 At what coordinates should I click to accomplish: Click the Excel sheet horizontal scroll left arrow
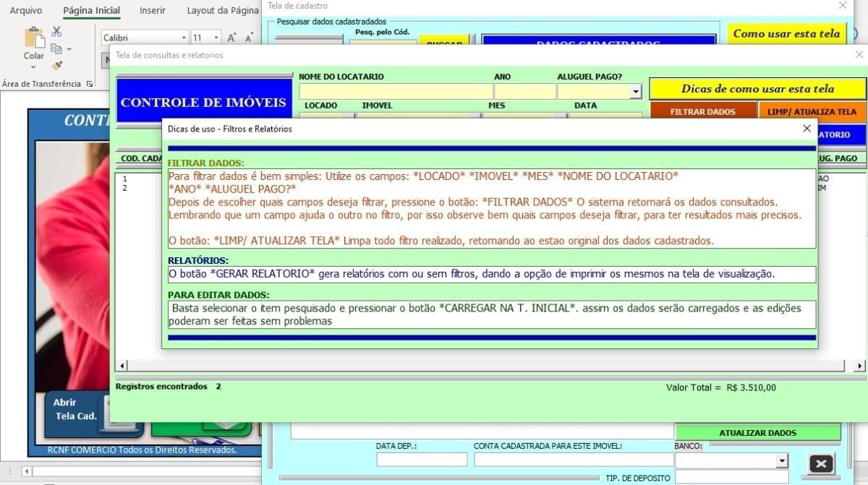tap(27, 471)
